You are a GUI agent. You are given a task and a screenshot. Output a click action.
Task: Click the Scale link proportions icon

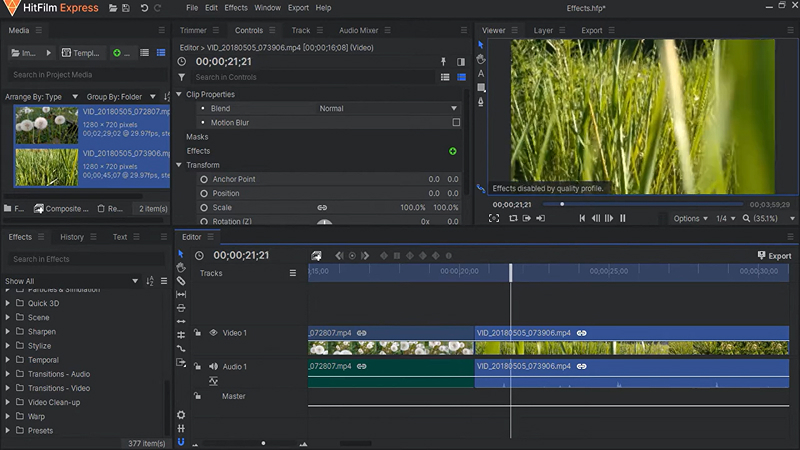coord(322,208)
